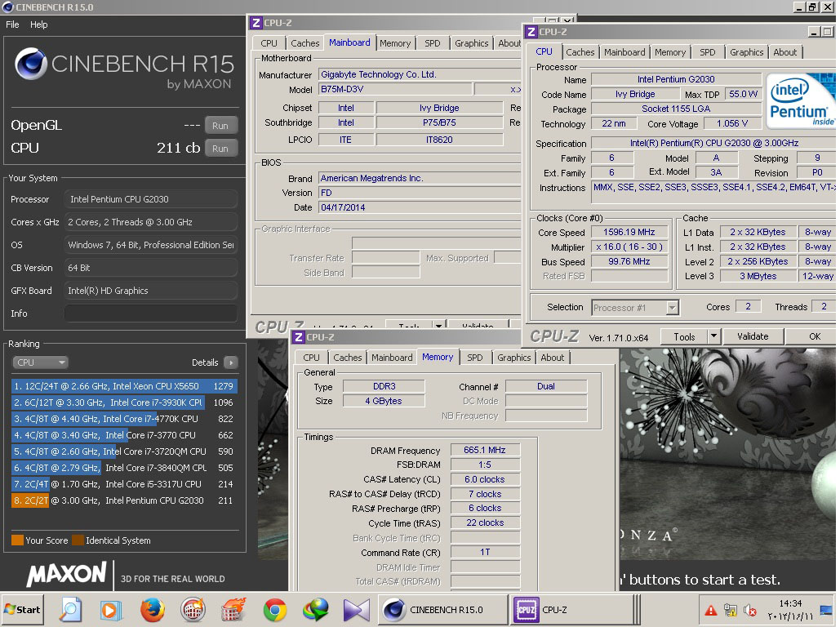
Task: Open the round Nero burning taskbar icon
Action: tap(193, 610)
